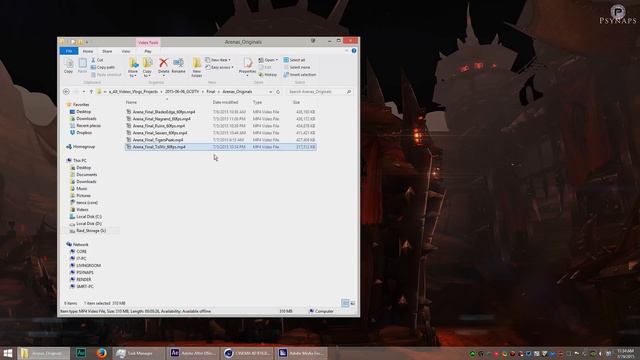Viewport: 640px width, 360px height.
Task: Click Select all in the ribbon
Action: point(294,60)
